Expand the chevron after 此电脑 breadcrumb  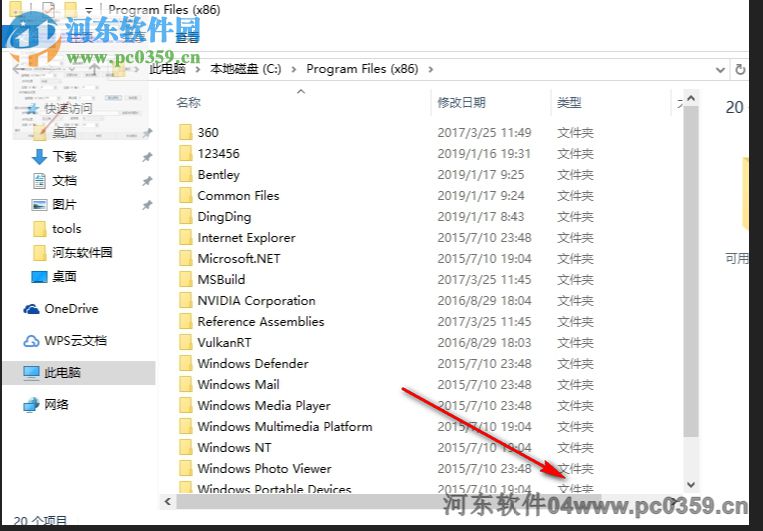point(198,70)
